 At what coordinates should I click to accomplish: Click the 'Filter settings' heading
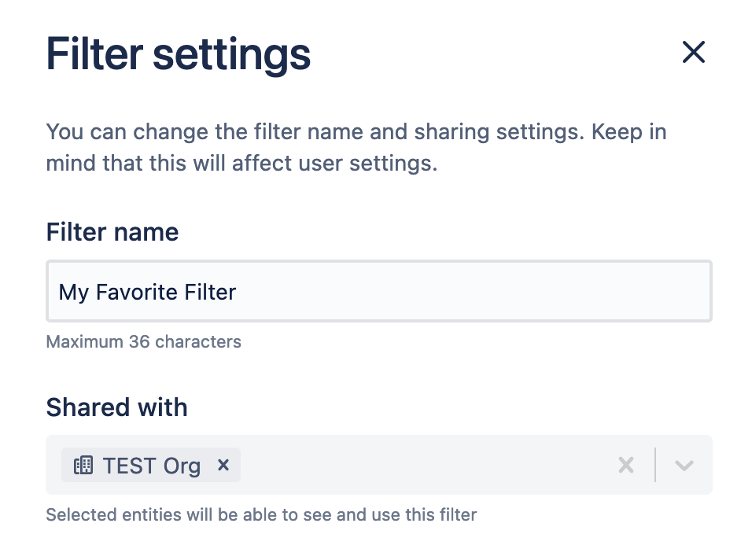[179, 53]
